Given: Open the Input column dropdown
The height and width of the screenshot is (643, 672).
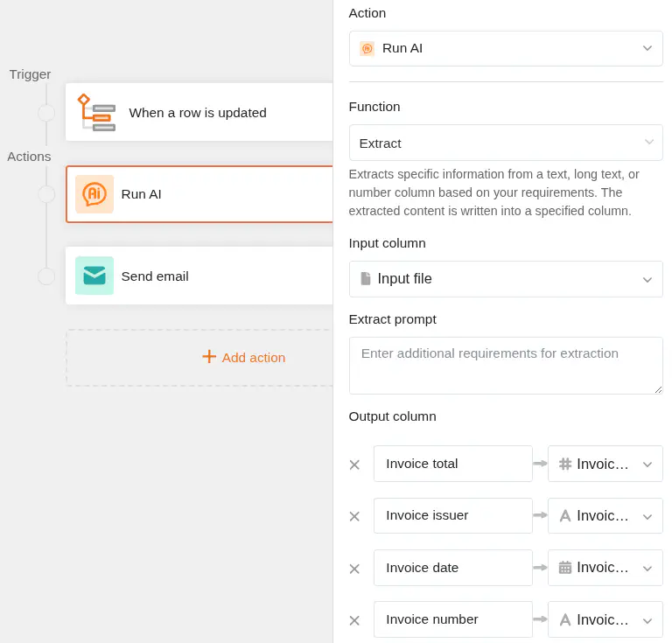Looking at the screenshot, I should (506, 279).
